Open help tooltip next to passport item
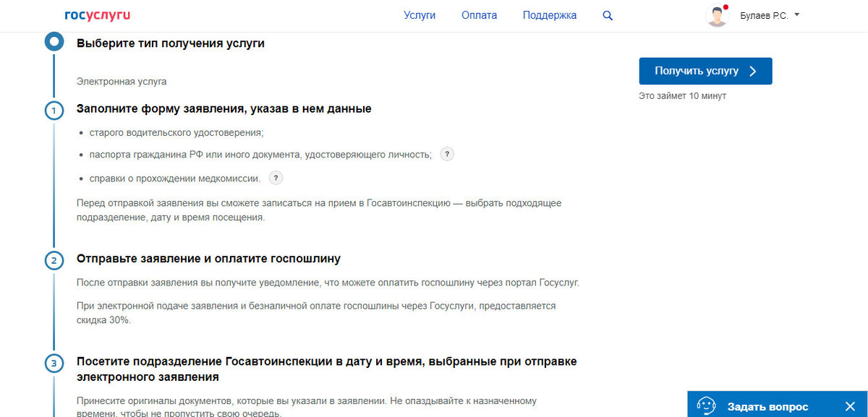Image resolution: width=868 pixels, height=417 pixels. coord(448,155)
